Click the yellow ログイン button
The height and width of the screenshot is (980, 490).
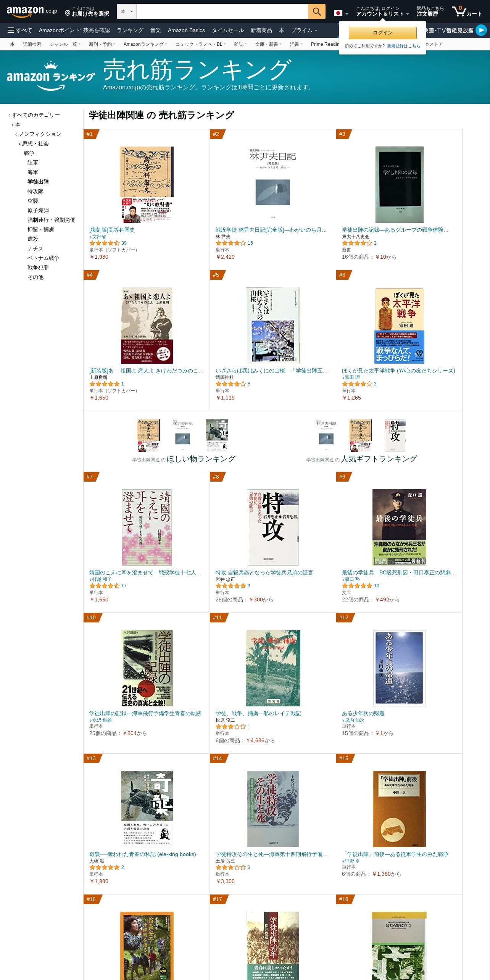coord(382,33)
